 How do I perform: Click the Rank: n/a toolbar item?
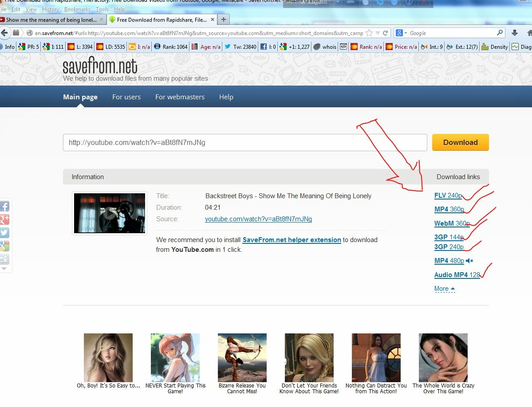(366, 47)
